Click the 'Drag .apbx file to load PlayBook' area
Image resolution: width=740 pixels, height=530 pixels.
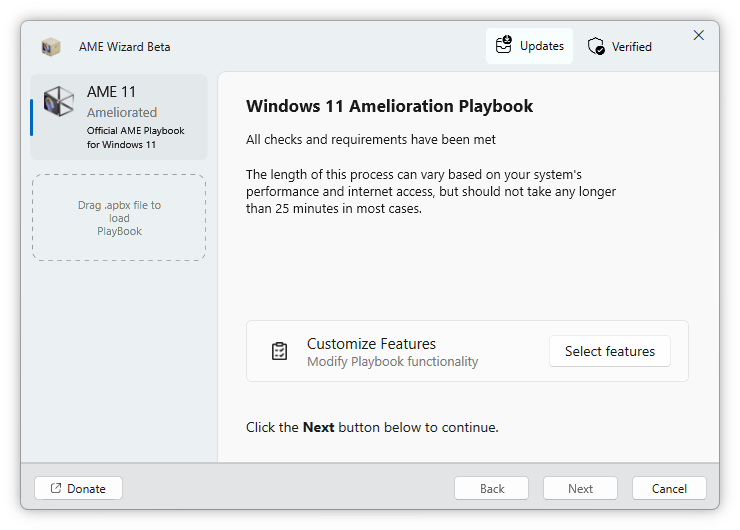click(119, 218)
